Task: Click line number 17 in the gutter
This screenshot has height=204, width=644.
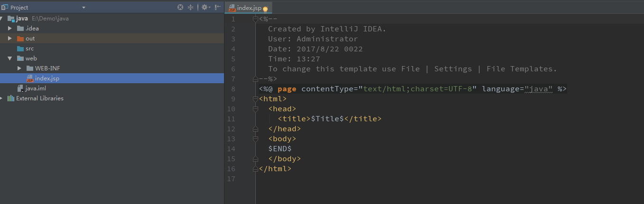Action: (x=231, y=179)
